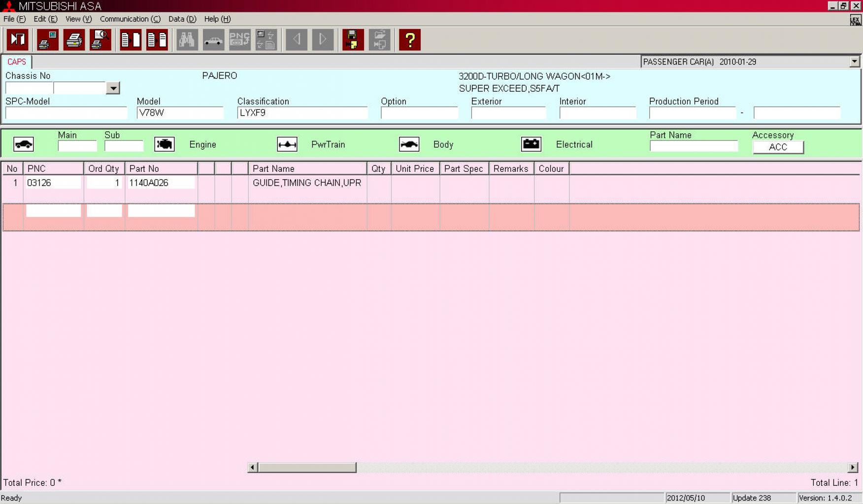Select the PwrTrain group icon
The image size is (863, 504).
coord(287,144)
